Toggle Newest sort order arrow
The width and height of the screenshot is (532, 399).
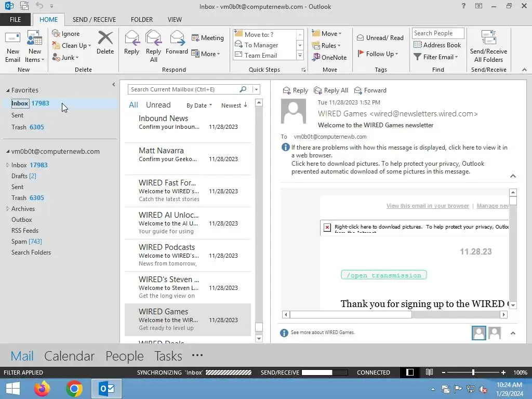click(x=245, y=105)
